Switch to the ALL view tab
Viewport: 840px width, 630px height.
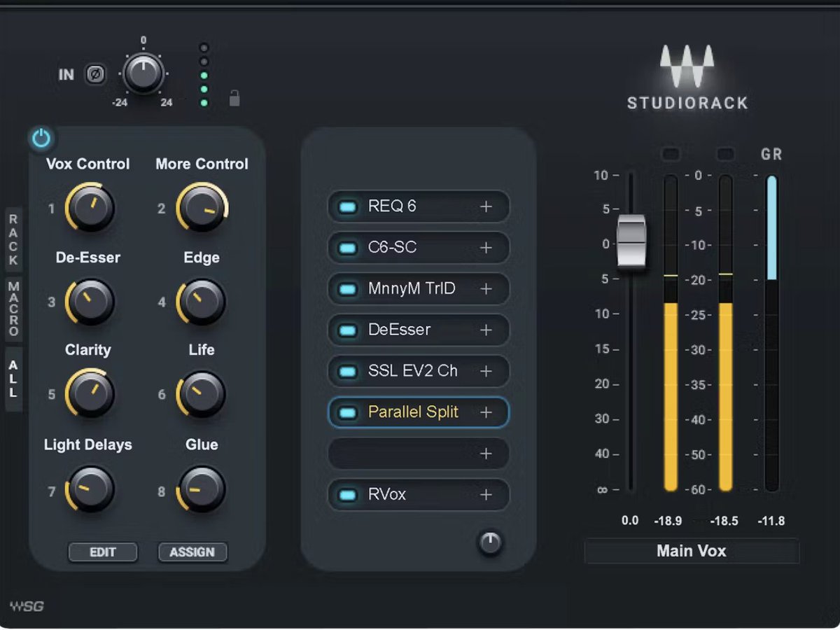pos(13,379)
